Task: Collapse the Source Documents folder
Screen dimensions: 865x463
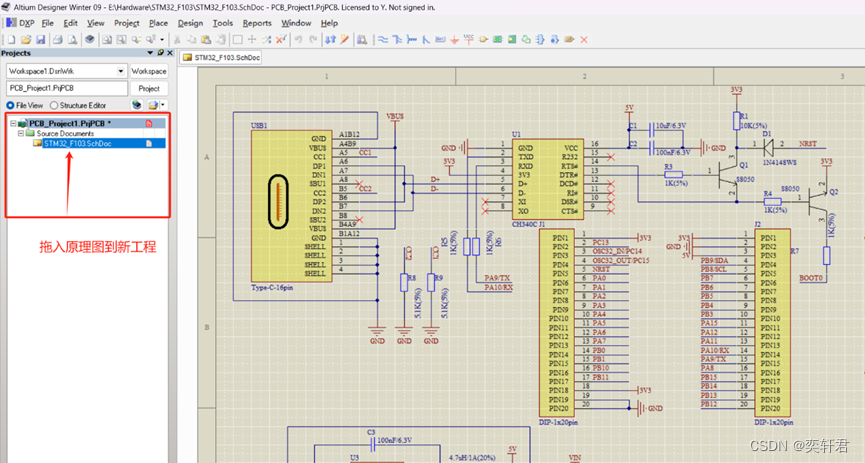Action: pyautogui.click(x=20, y=134)
